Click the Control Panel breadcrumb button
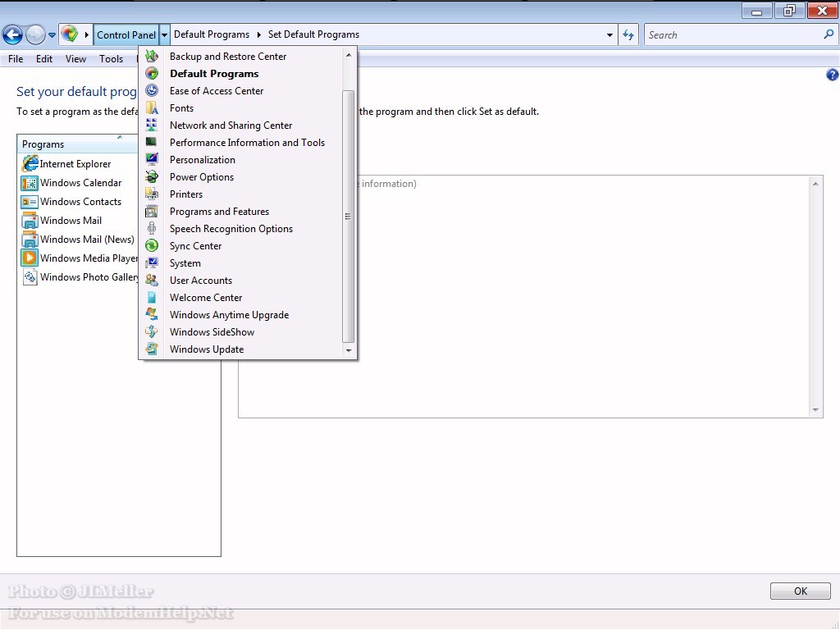This screenshot has height=630, width=840. pyautogui.click(x=126, y=34)
